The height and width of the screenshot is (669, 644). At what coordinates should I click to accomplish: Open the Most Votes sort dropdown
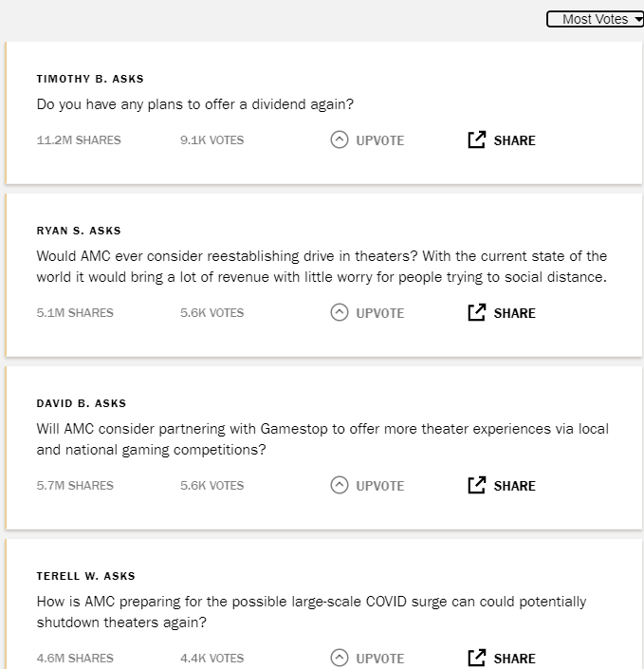pyautogui.click(x=595, y=19)
